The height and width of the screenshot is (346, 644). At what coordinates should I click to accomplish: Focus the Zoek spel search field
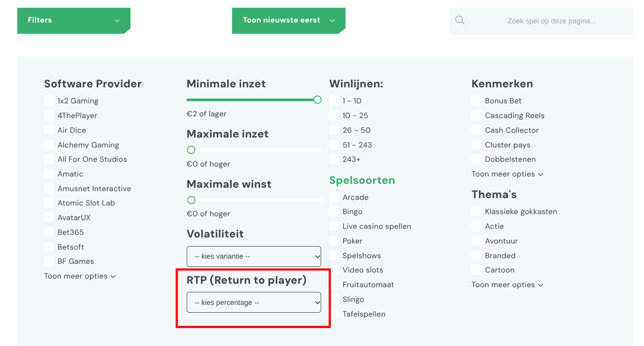[x=541, y=21]
